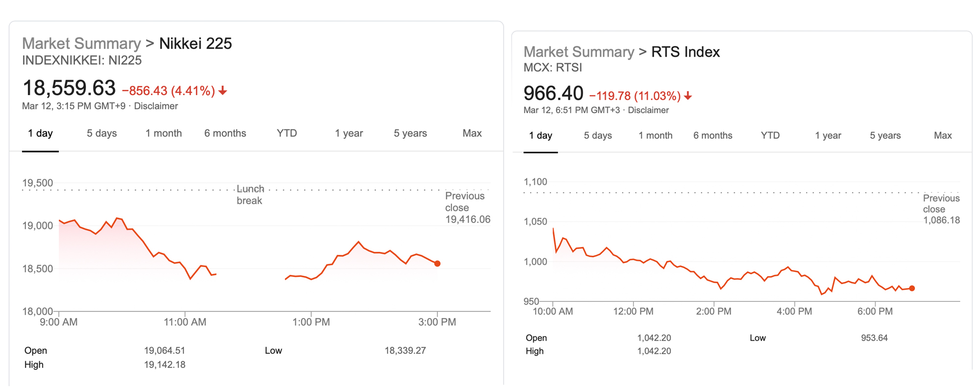This screenshot has height=392, width=980.
Task: Switch Nikkei chart to 5 days view
Action: [x=101, y=133]
